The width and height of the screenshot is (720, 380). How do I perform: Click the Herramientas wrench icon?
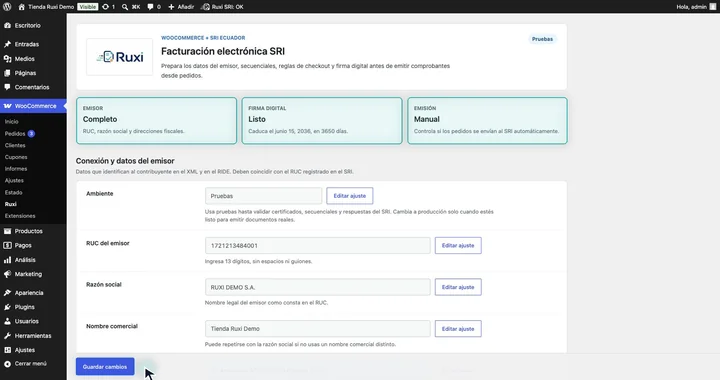[x=7, y=336]
